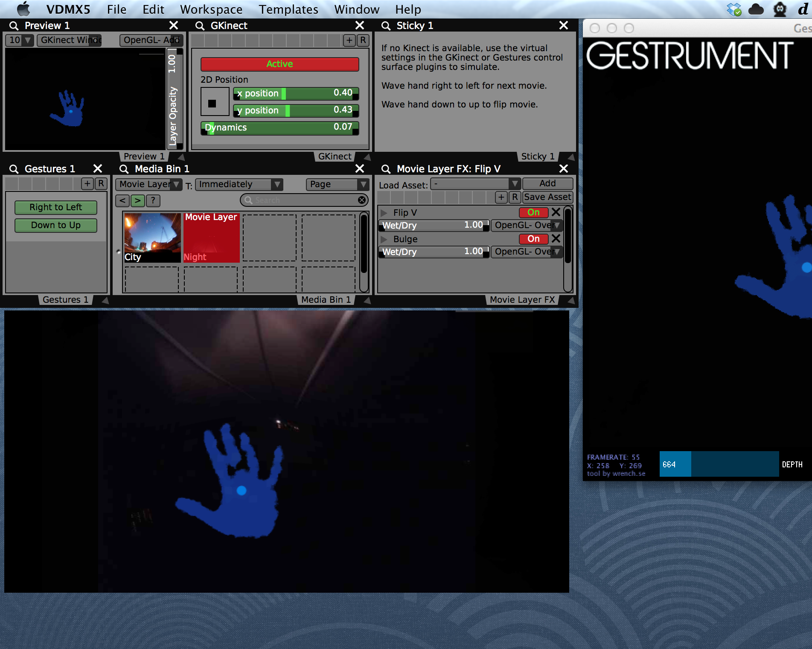The height and width of the screenshot is (649, 812).
Task: Click the magnifier icon in Sticky 1
Action: click(x=386, y=26)
